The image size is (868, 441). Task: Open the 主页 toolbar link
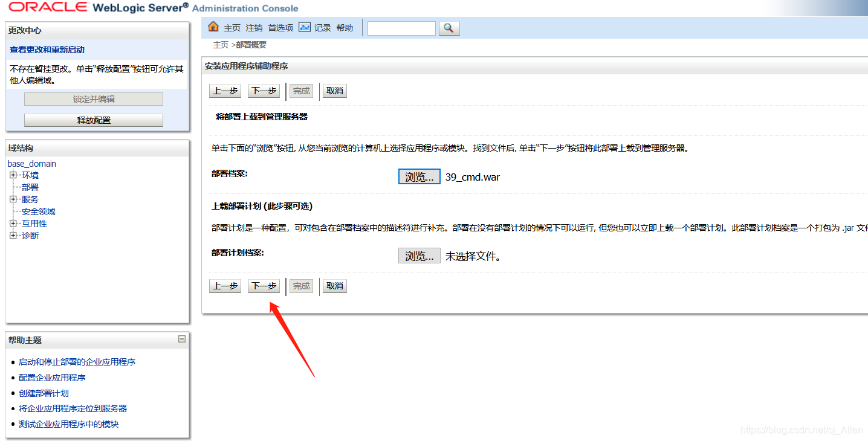pyautogui.click(x=232, y=28)
